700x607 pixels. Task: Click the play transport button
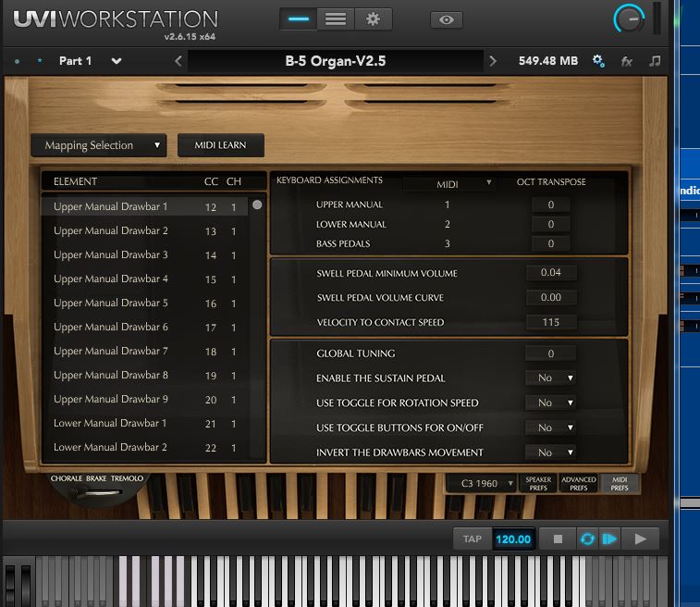tap(640, 539)
